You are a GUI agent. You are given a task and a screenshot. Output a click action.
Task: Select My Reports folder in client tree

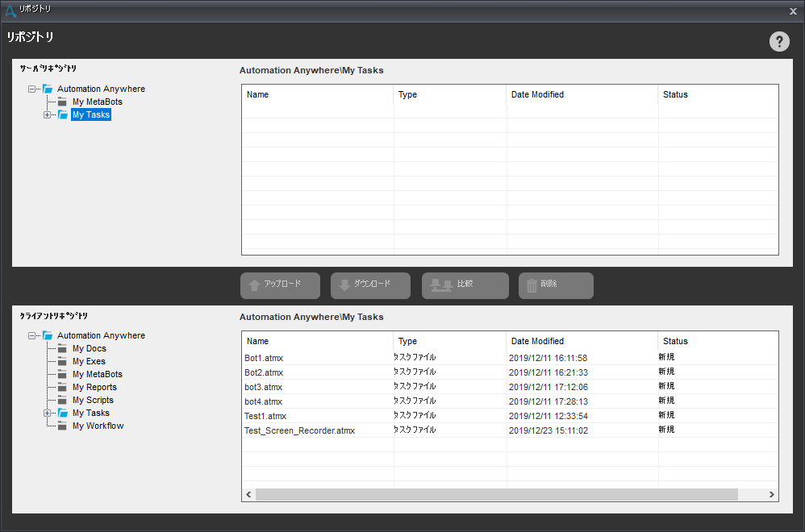94,387
